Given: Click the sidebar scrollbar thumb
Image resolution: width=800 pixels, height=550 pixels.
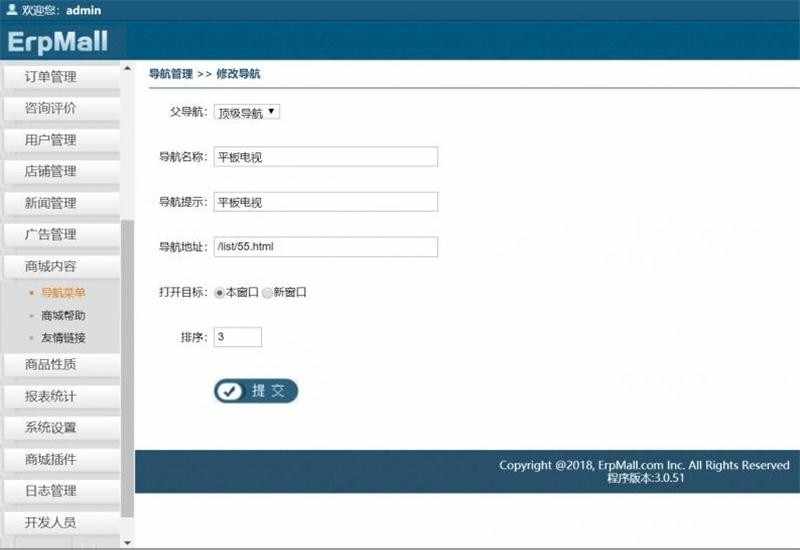Looking at the screenshot, I should 128,368.
